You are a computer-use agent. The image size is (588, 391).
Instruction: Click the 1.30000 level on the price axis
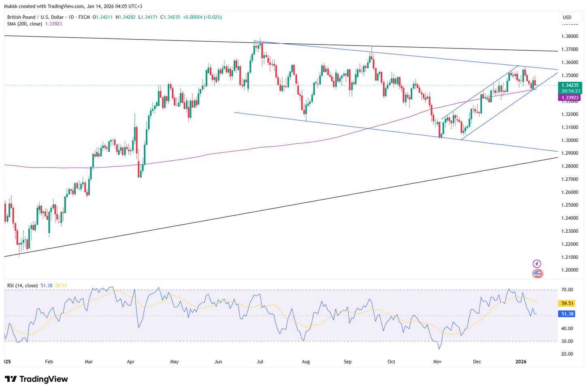pos(569,140)
